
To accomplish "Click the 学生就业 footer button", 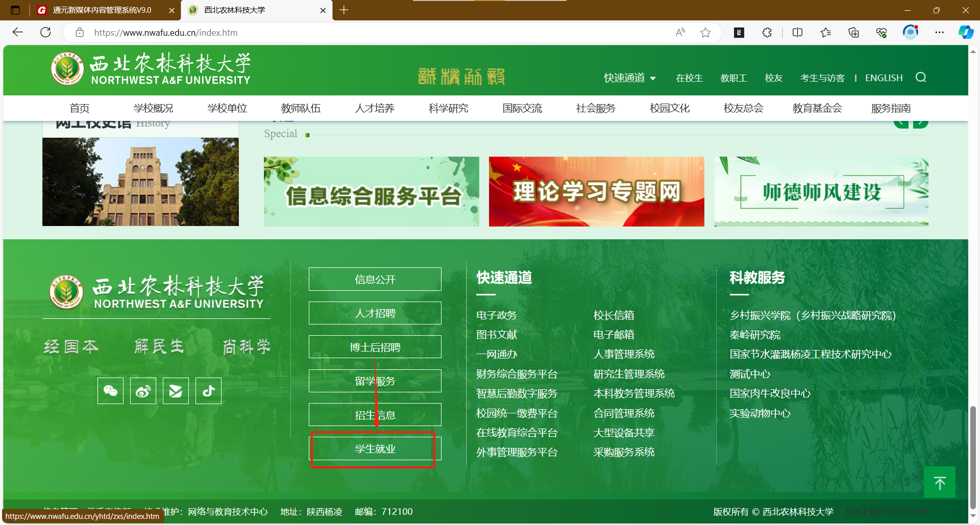I will (x=375, y=449).
